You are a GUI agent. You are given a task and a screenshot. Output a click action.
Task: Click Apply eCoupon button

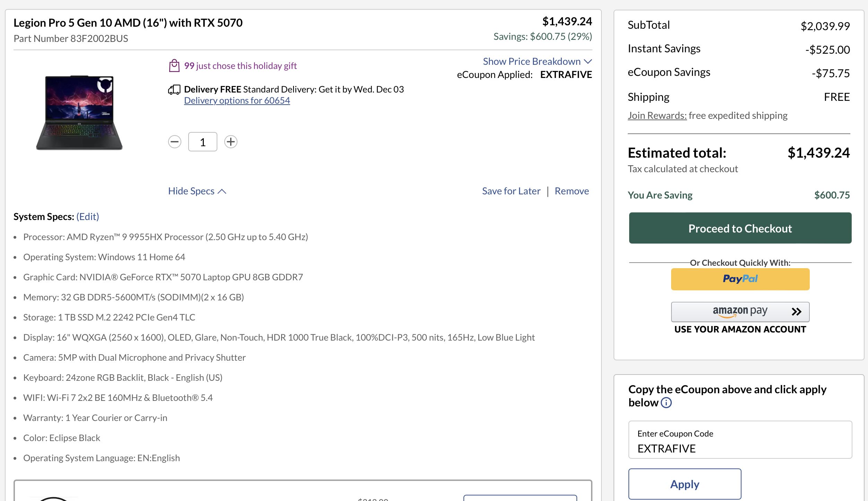pos(685,484)
